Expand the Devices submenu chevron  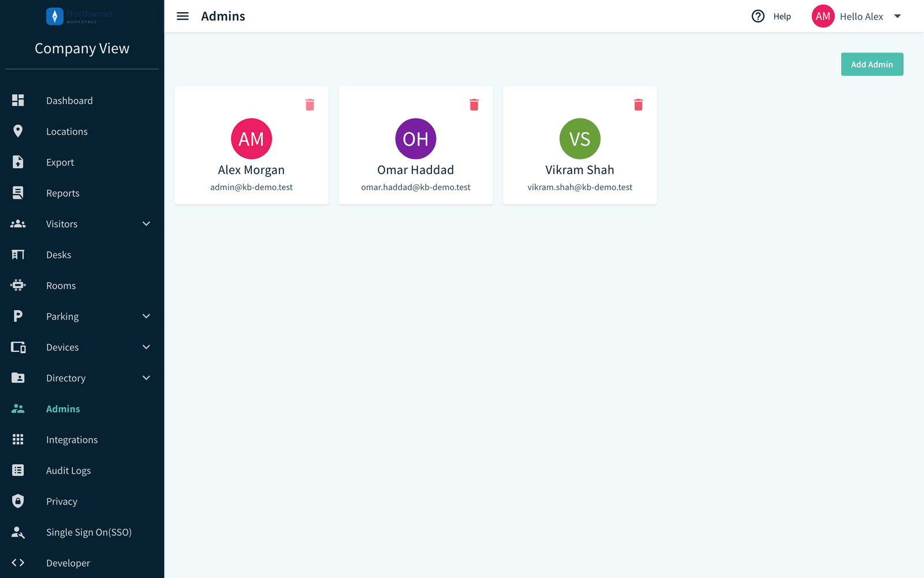(x=146, y=347)
